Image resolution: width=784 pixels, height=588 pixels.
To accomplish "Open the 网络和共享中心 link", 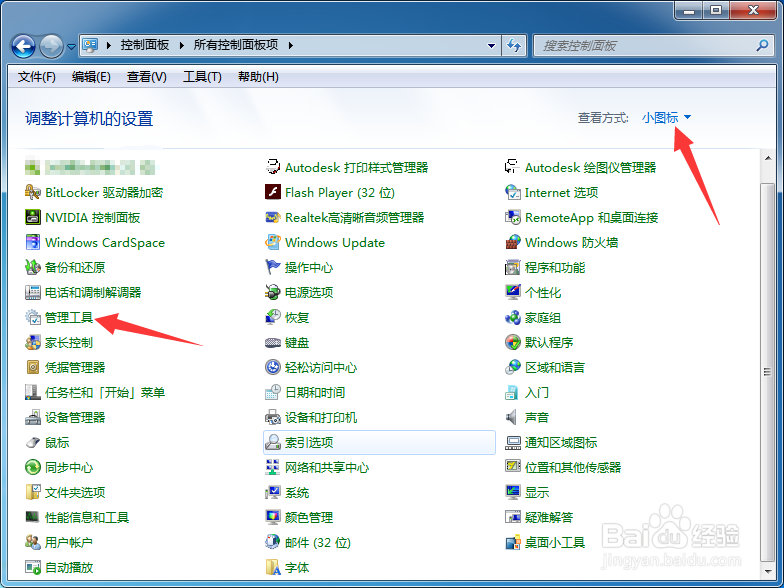I will click(327, 468).
